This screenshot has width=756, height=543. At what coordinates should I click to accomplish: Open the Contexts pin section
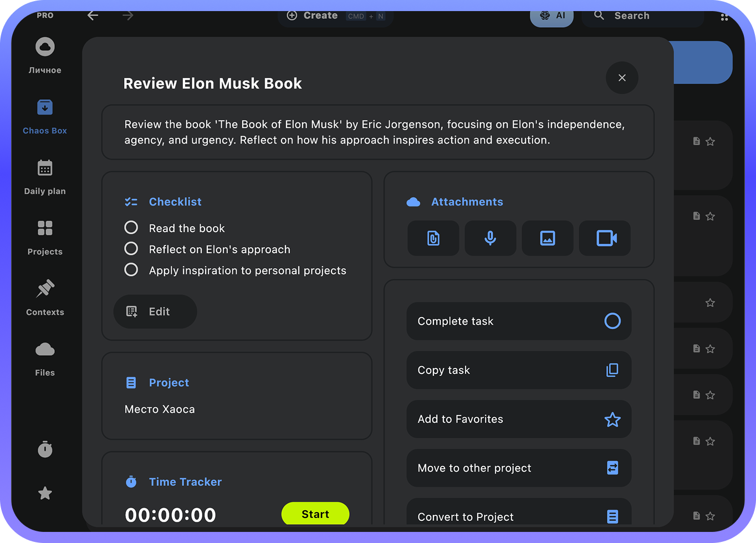coord(45,298)
